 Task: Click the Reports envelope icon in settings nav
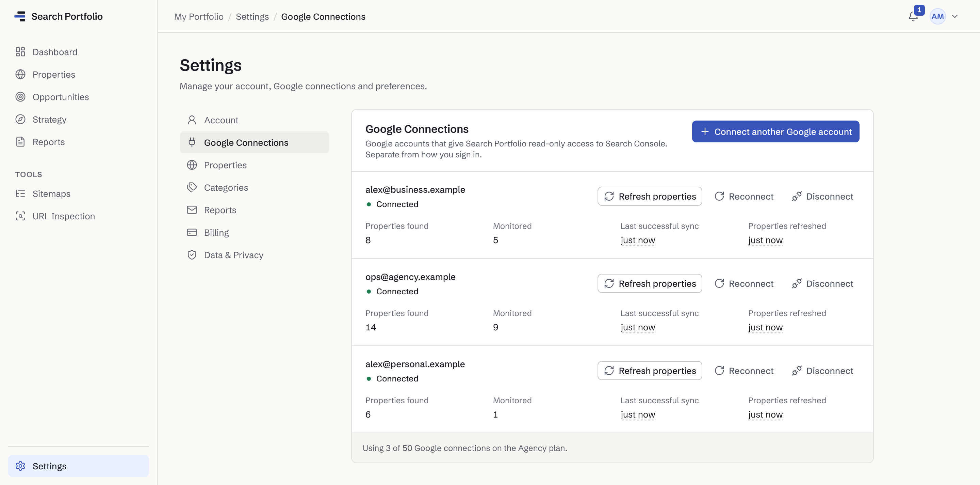coord(192,210)
